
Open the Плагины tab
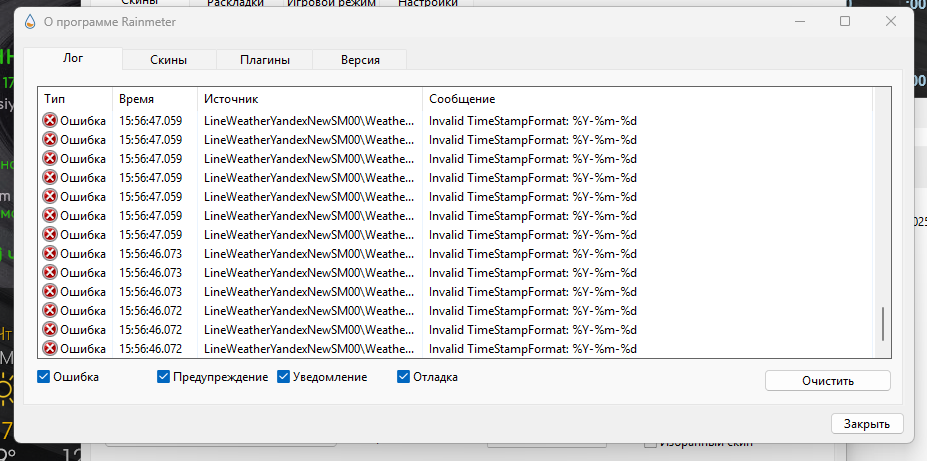coord(264,60)
